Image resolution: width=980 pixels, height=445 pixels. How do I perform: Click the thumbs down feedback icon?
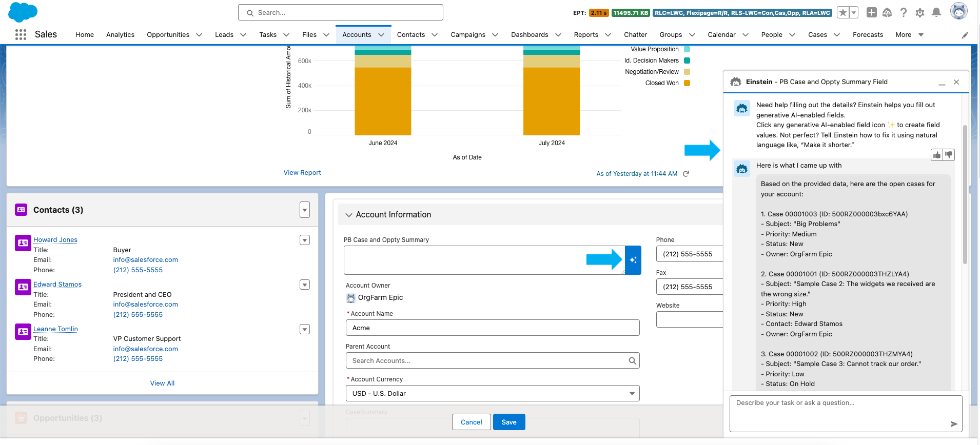[x=949, y=155]
